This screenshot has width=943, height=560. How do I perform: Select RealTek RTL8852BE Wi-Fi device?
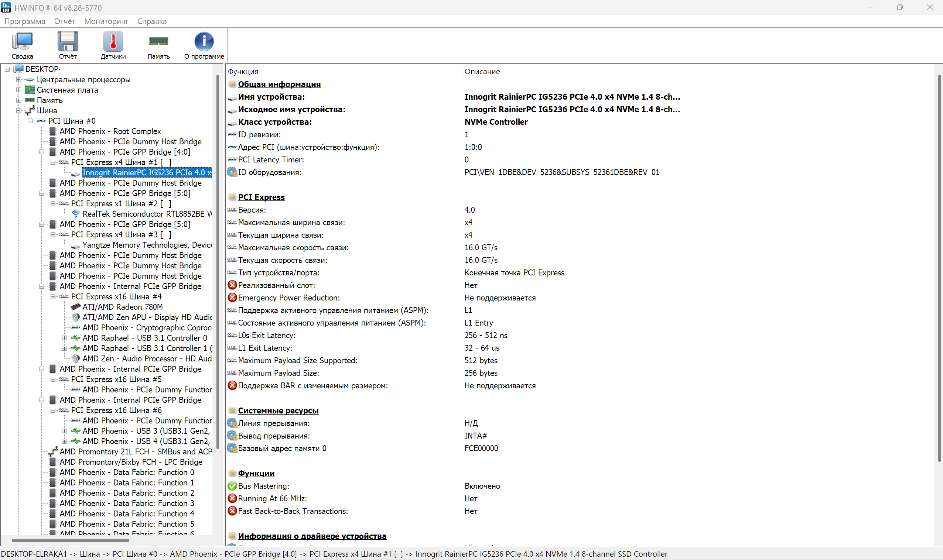click(147, 214)
